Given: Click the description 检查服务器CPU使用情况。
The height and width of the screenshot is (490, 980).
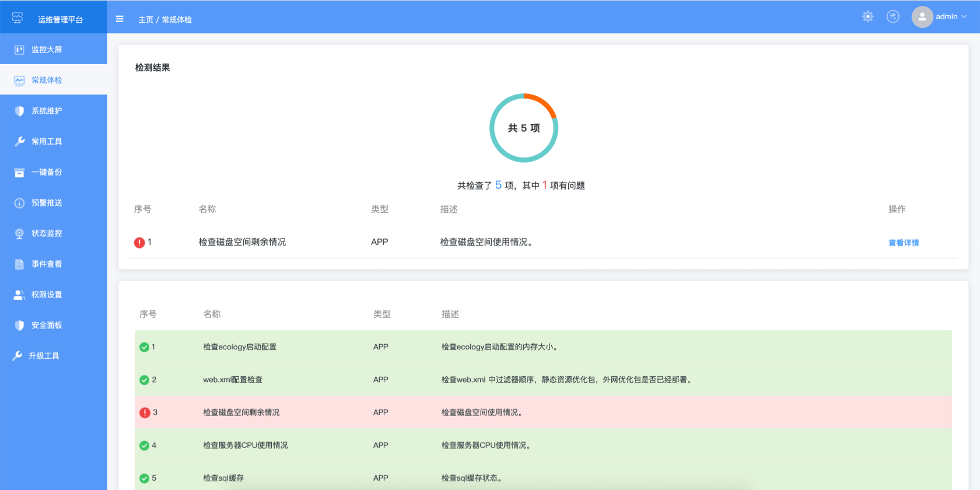Looking at the screenshot, I should click(x=487, y=445).
